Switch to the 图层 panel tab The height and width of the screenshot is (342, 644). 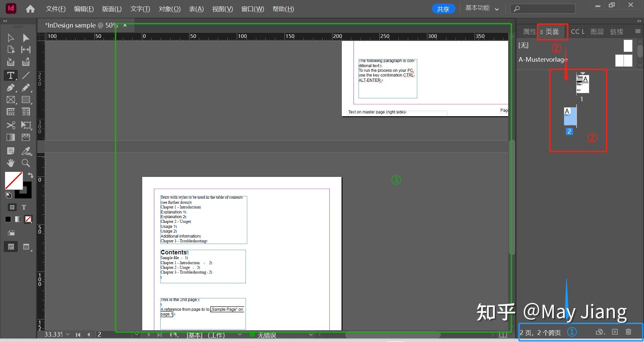coord(597,31)
